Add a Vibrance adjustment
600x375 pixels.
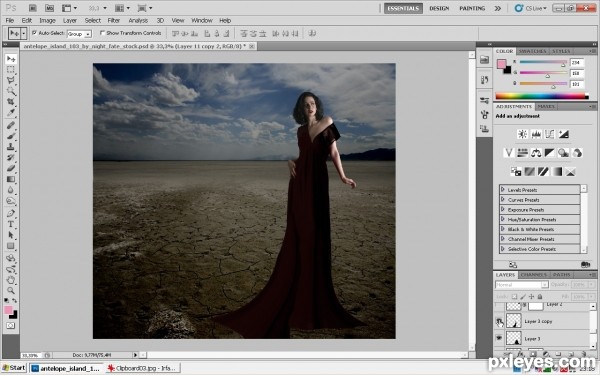[509, 153]
